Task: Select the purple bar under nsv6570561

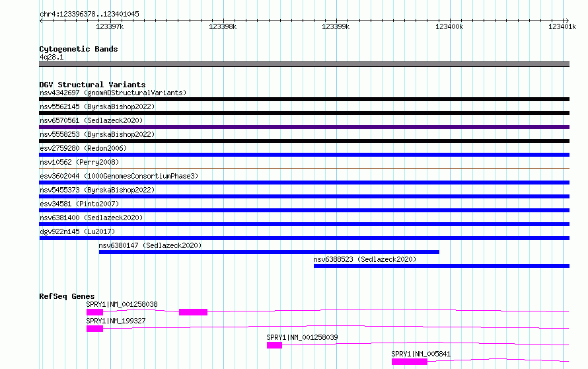Action: click(304, 127)
